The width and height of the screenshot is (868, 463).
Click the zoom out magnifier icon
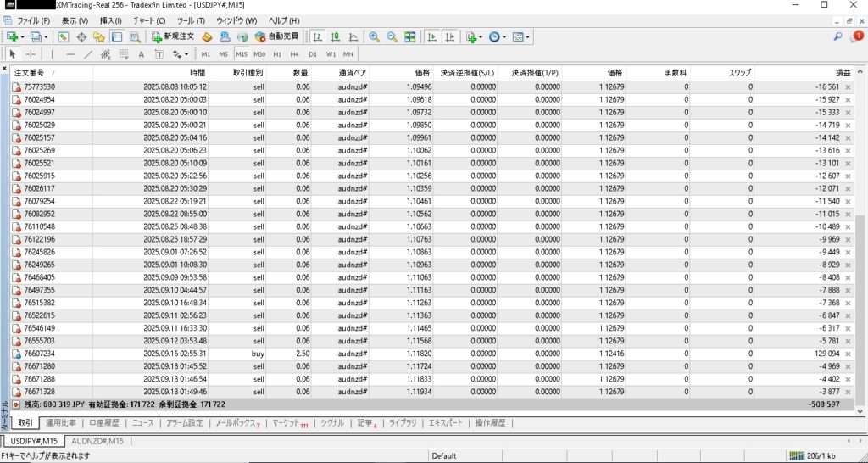coord(392,37)
